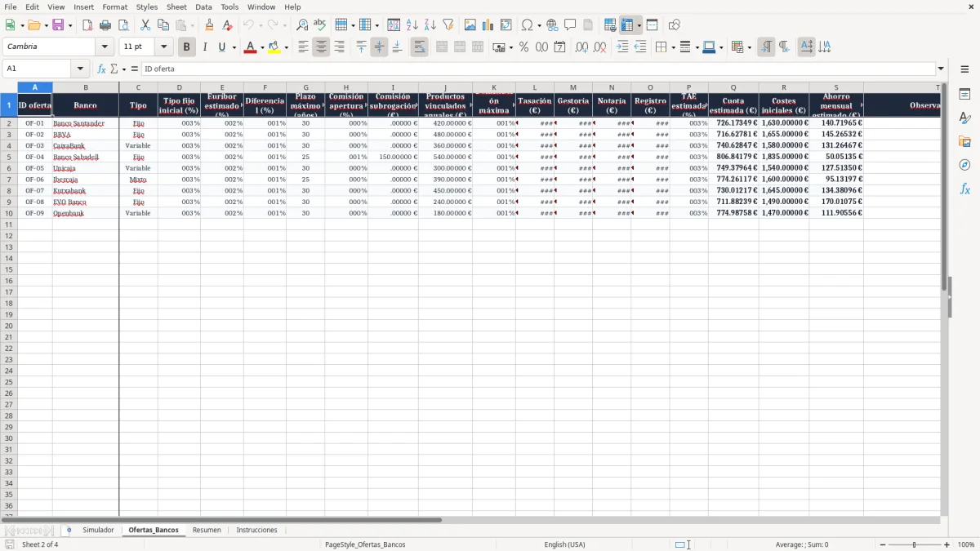Open the font size dropdown
This screenshot has width=980, height=551.
tap(164, 47)
